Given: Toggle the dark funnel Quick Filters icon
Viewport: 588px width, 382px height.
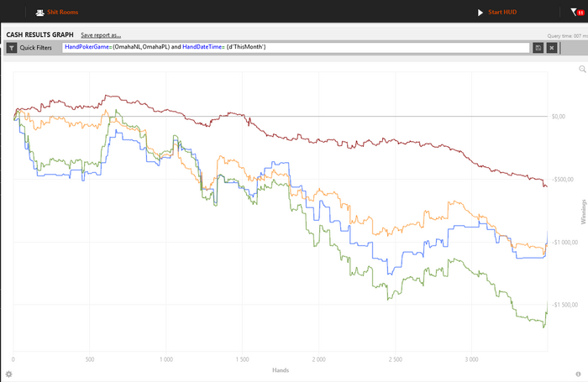Looking at the screenshot, I should [x=12, y=48].
